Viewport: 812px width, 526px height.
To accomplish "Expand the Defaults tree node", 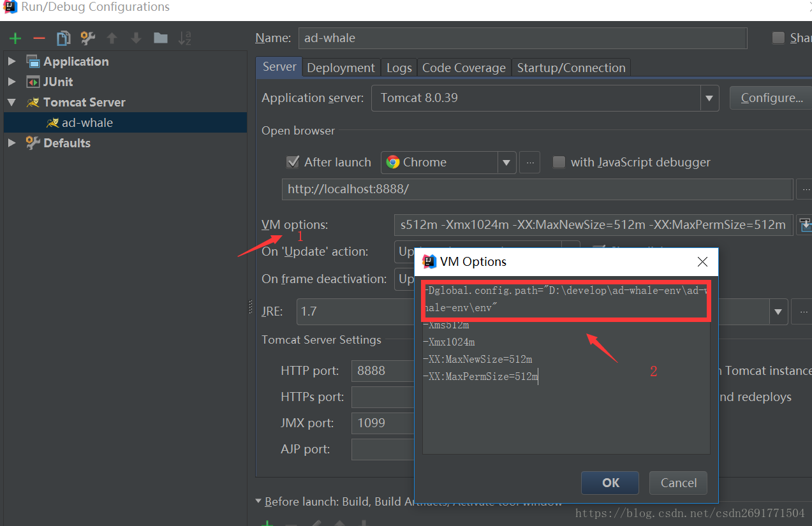I will pyautogui.click(x=11, y=143).
